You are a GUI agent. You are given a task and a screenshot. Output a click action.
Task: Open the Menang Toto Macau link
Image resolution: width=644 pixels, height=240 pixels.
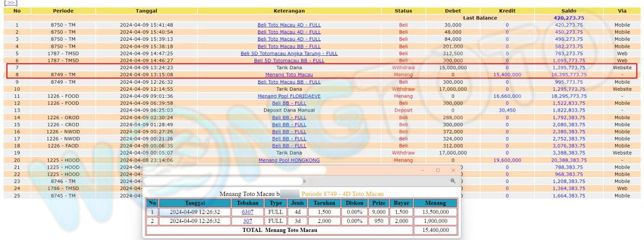pyautogui.click(x=289, y=75)
